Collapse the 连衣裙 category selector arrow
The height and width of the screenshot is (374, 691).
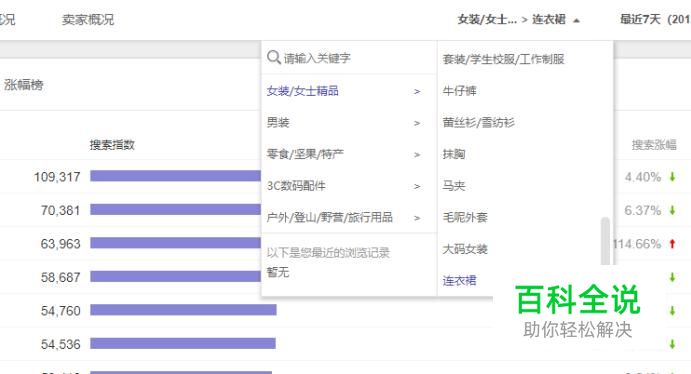click(x=576, y=20)
